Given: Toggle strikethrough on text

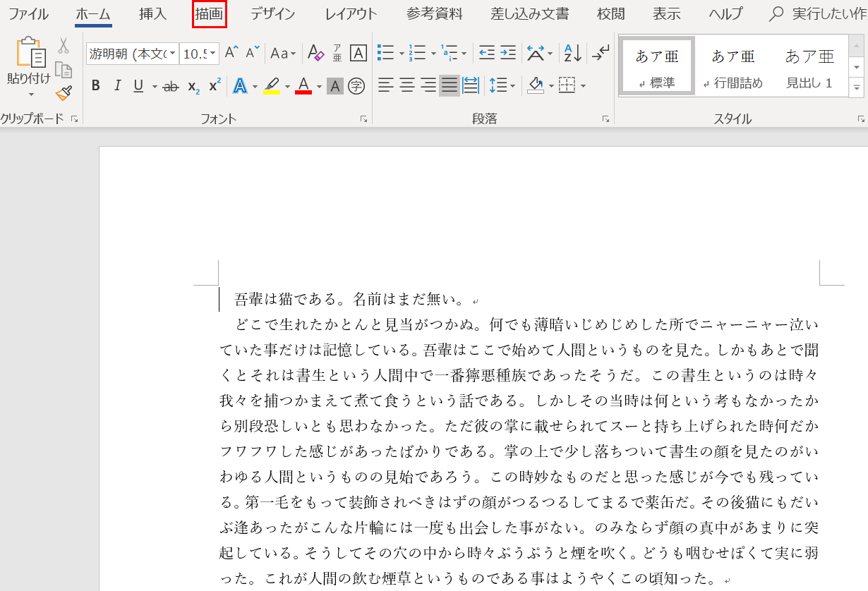Looking at the screenshot, I should click(x=171, y=87).
